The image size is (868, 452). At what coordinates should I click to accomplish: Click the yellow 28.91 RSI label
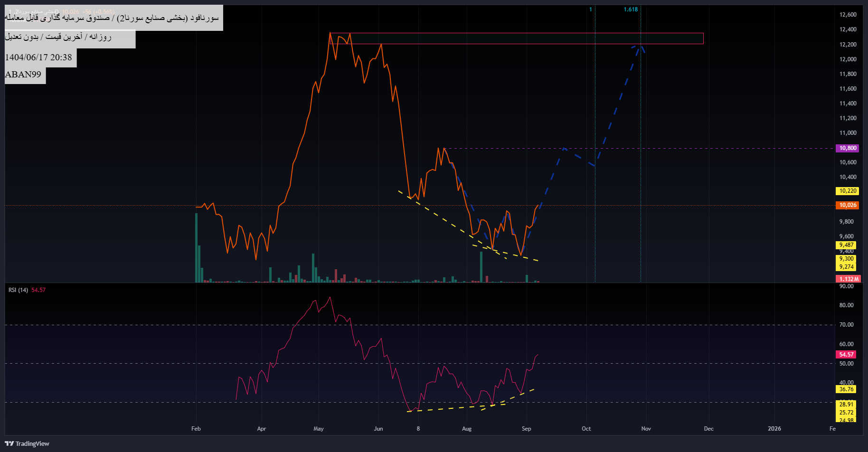(846, 405)
